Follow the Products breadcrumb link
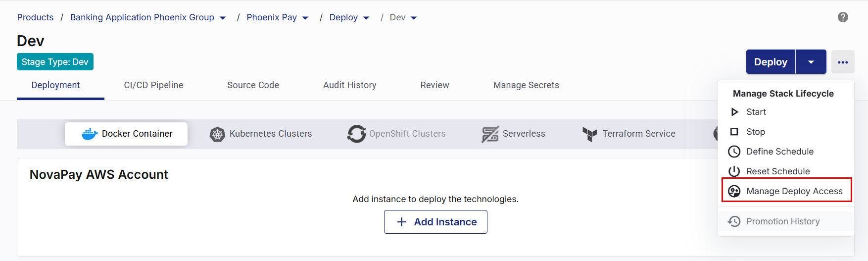Image resolution: width=868 pixels, height=261 pixels. (x=35, y=17)
